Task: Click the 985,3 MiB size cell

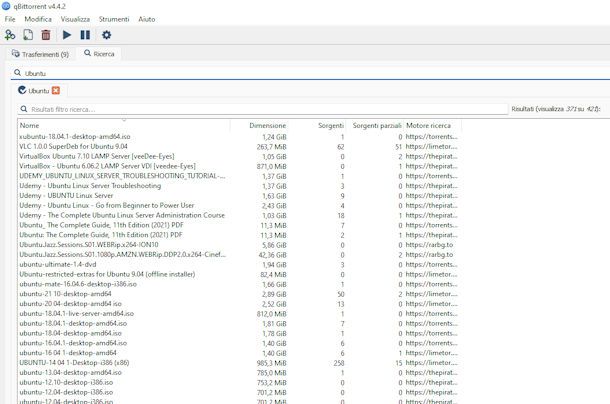Action: pyautogui.click(x=272, y=363)
